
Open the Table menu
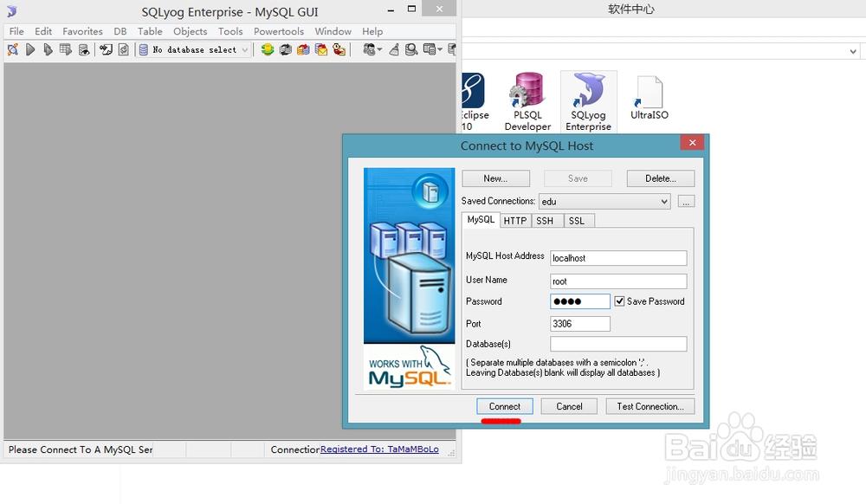coord(150,31)
